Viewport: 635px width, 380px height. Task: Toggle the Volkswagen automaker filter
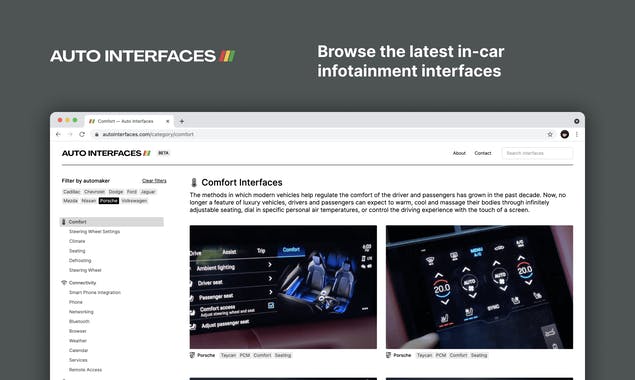coord(134,201)
